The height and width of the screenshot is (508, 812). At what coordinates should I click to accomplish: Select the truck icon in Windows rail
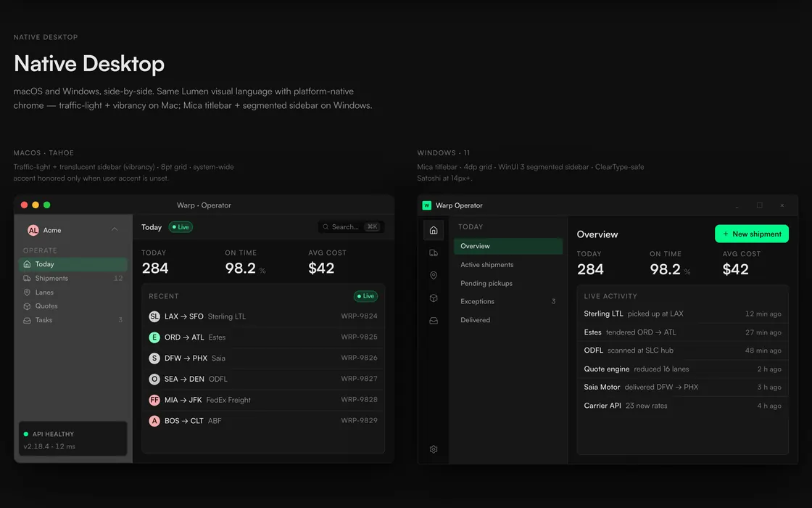coord(434,253)
